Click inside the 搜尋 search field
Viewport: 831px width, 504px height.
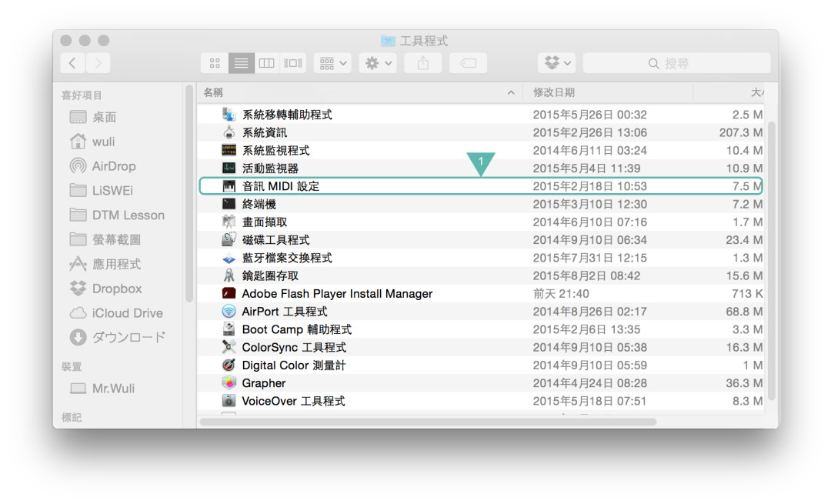(x=676, y=62)
